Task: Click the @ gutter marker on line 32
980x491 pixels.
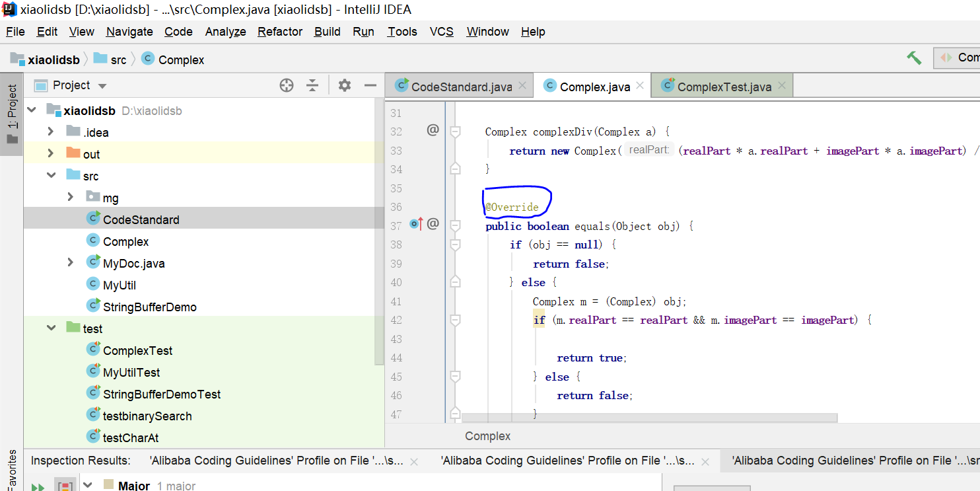Action: click(x=433, y=130)
